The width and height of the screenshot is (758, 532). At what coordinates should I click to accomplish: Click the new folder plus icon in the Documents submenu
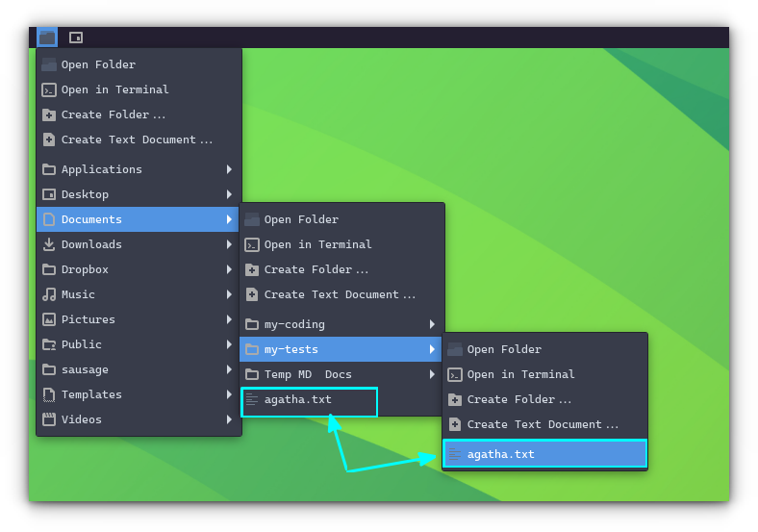coord(252,269)
